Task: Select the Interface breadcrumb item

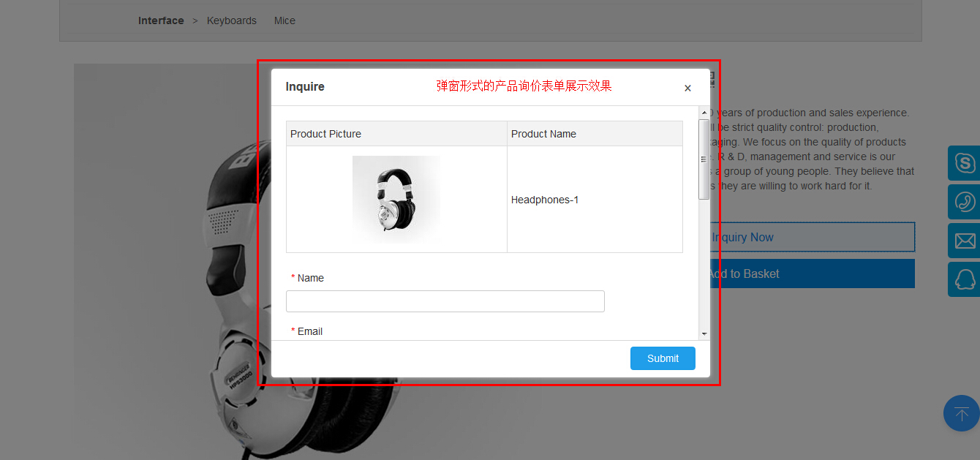Action: pyautogui.click(x=161, y=20)
